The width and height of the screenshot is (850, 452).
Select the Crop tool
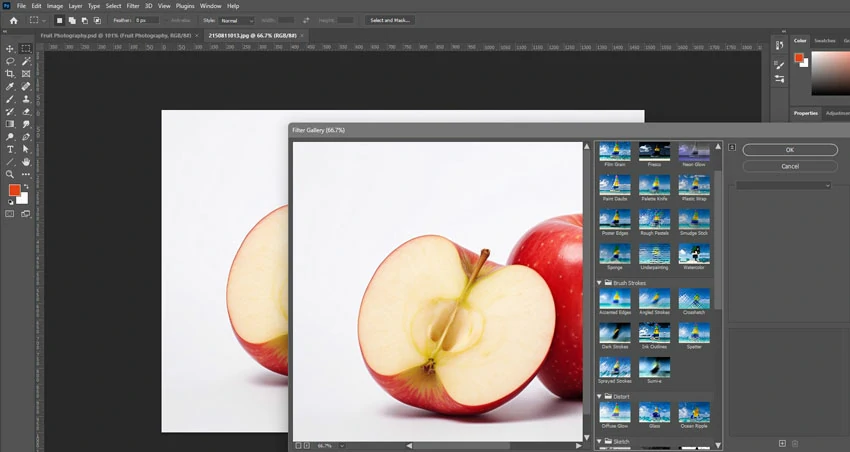tap(10, 74)
